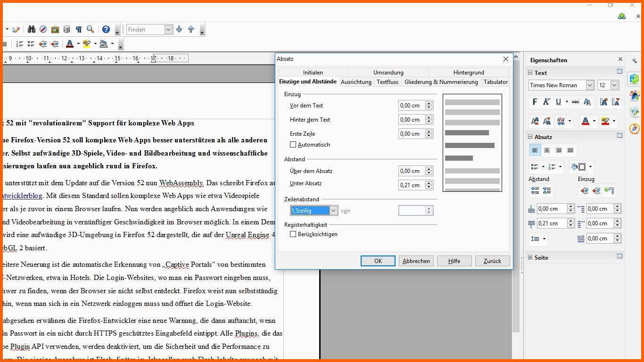
Task: Switch to the Ausrichtung tab
Action: [x=356, y=82]
